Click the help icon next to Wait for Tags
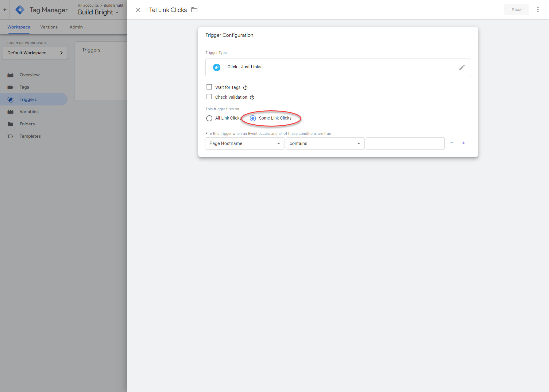Screen dimensions: 549x392 coord(245,88)
